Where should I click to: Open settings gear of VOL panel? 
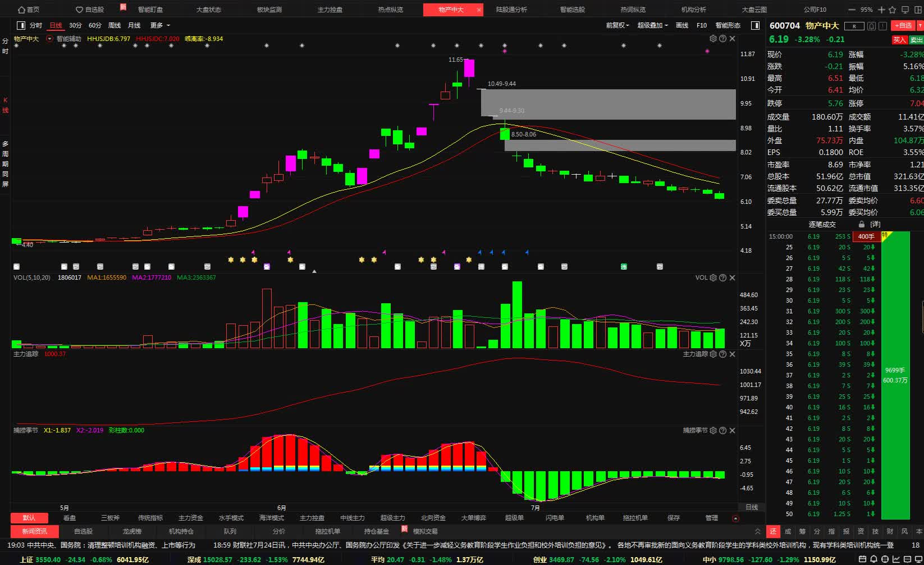[x=713, y=277]
